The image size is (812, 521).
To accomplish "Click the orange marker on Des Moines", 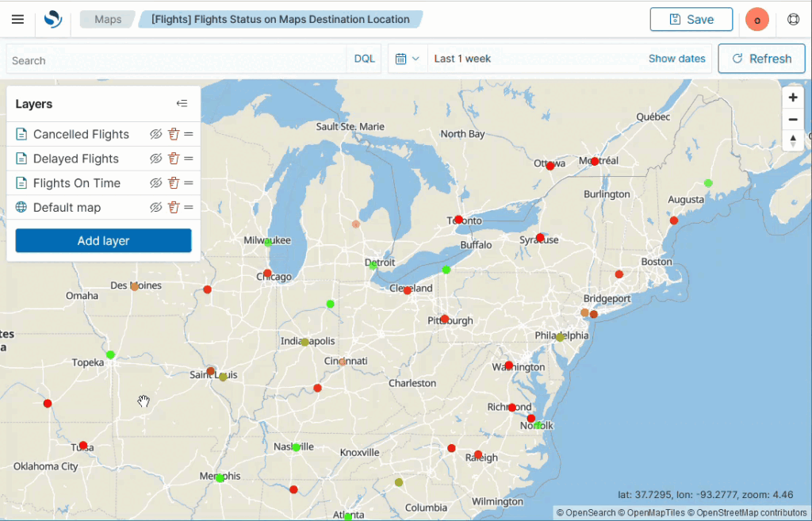I will (x=134, y=286).
